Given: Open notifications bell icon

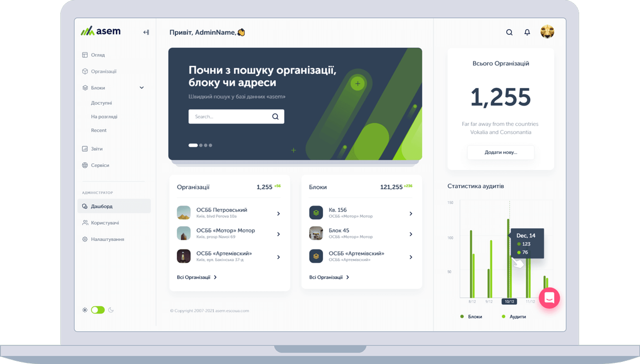Looking at the screenshot, I should [527, 32].
